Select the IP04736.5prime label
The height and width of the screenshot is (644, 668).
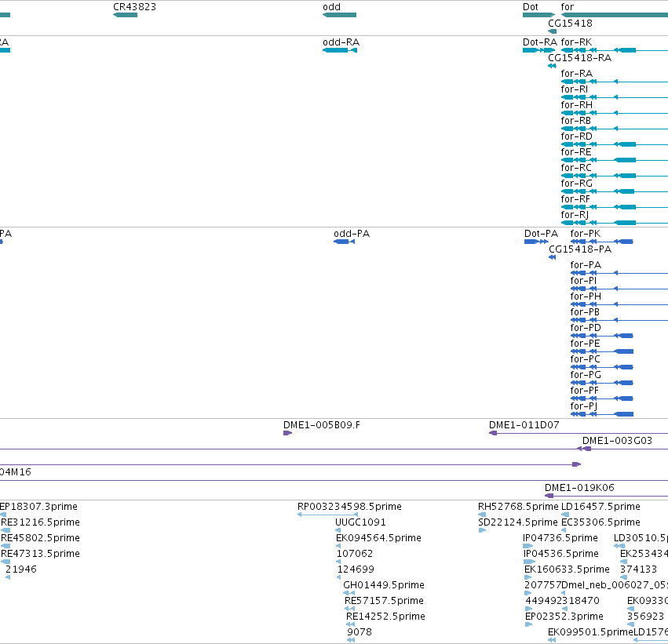(560, 538)
